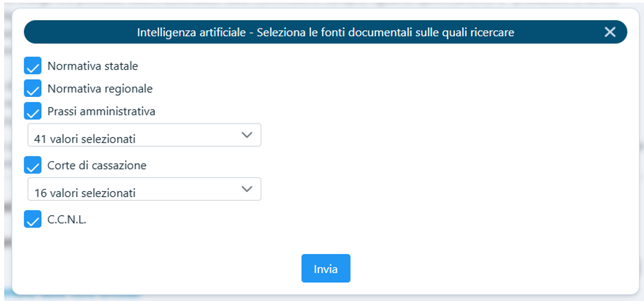This screenshot has width=644, height=301.
Task: Click the Prassi amministrativa label text
Action: click(x=101, y=112)
